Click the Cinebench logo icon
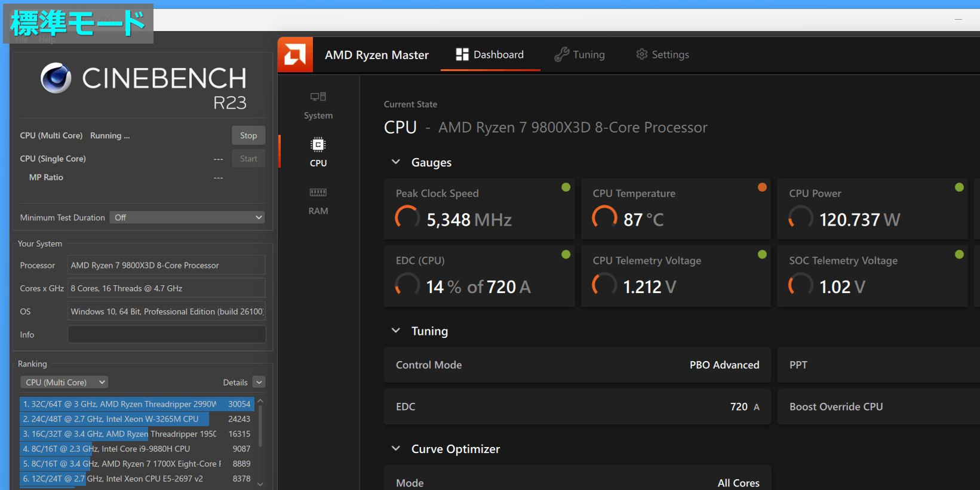 (56, 78)
